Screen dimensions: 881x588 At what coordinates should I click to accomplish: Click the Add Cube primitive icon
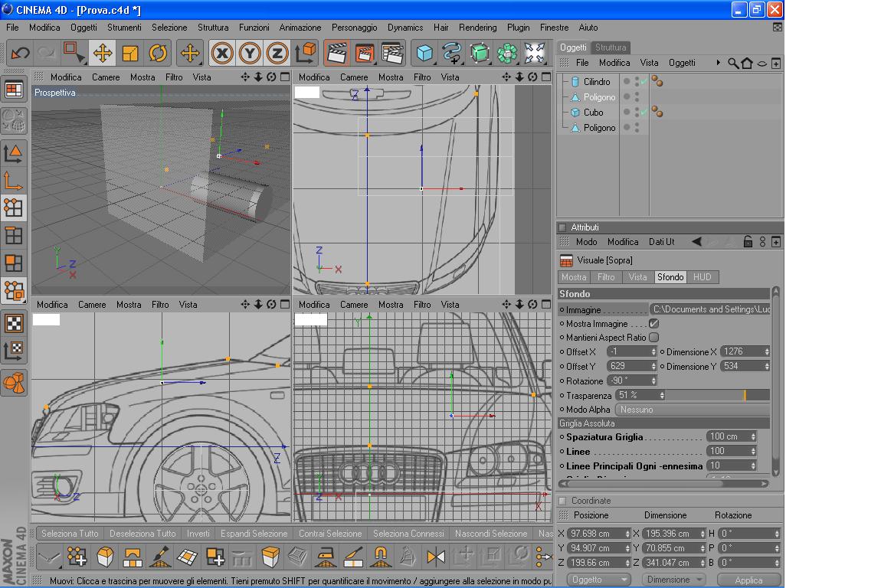click(x=424, y=53)
